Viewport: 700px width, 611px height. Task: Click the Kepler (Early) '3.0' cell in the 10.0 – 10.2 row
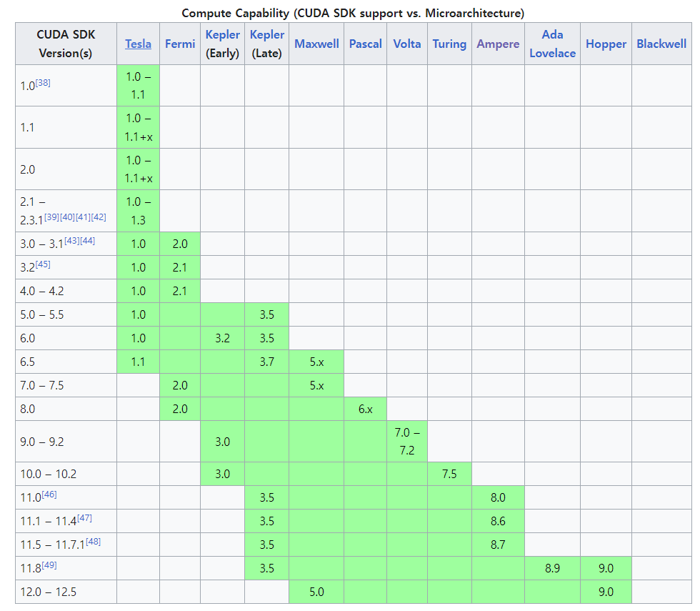[x=222, y=474]
